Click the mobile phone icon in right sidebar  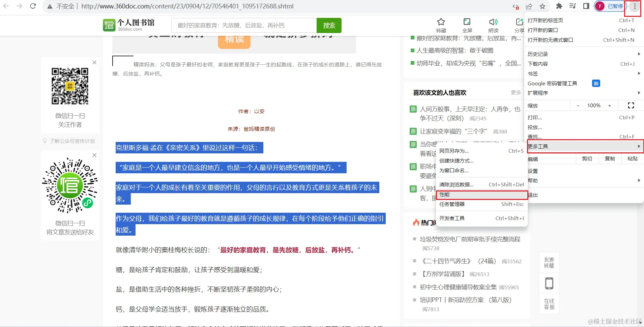549,283
